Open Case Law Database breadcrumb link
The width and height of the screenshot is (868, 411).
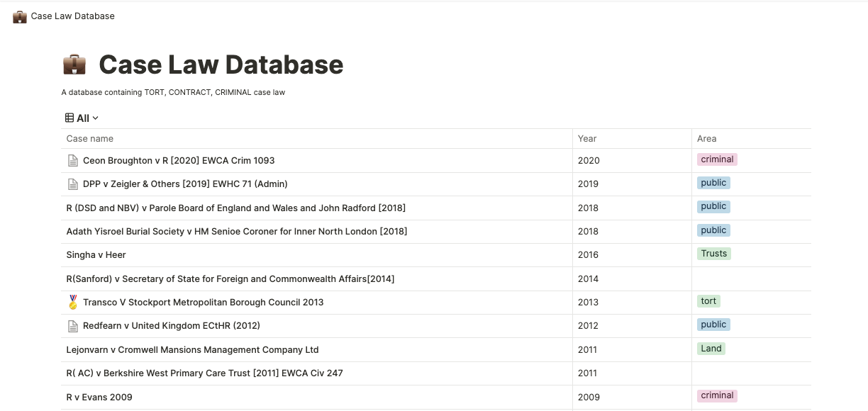72,16
